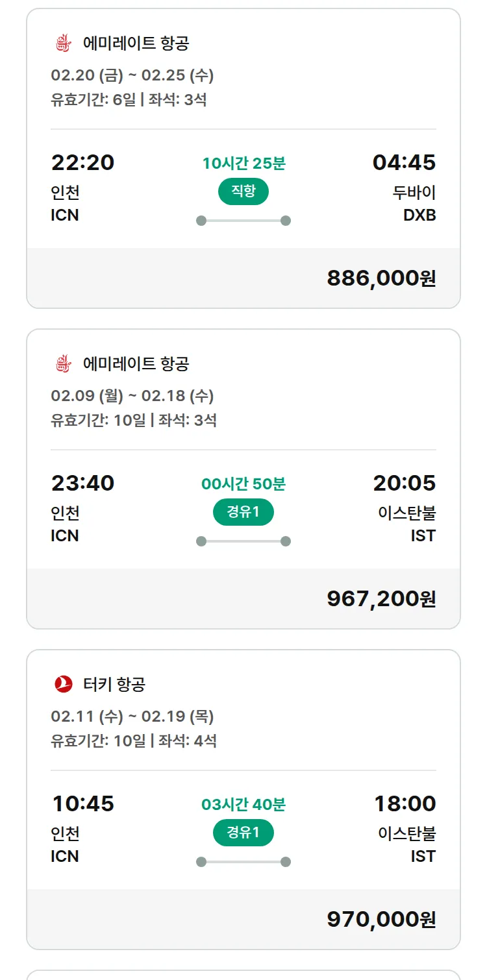Tap the 04:45 arrival time
Viewport: 487px width, 980px height.
(404, 162)
